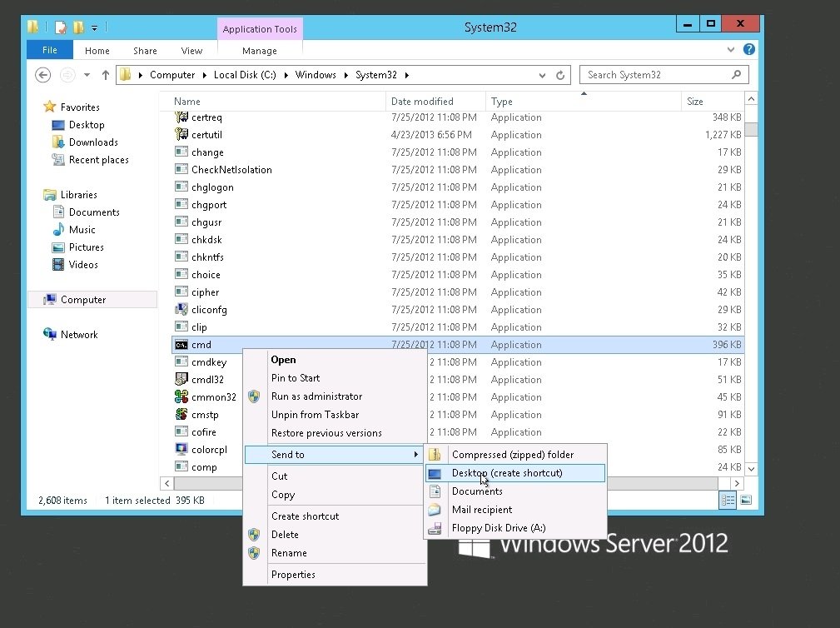Click the cmstp file icon
840x628 pixels.
[181, 414]
